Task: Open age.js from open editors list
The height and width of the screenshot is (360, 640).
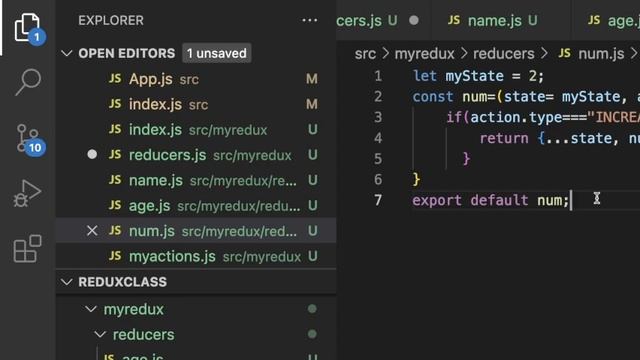Action: 196,205
